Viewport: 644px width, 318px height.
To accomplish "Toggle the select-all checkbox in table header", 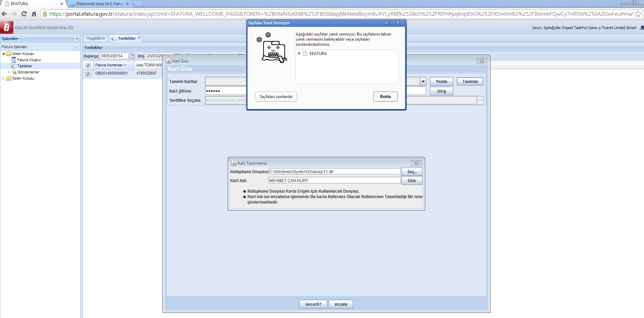I will pyautogui.click(x=88, y=65).
